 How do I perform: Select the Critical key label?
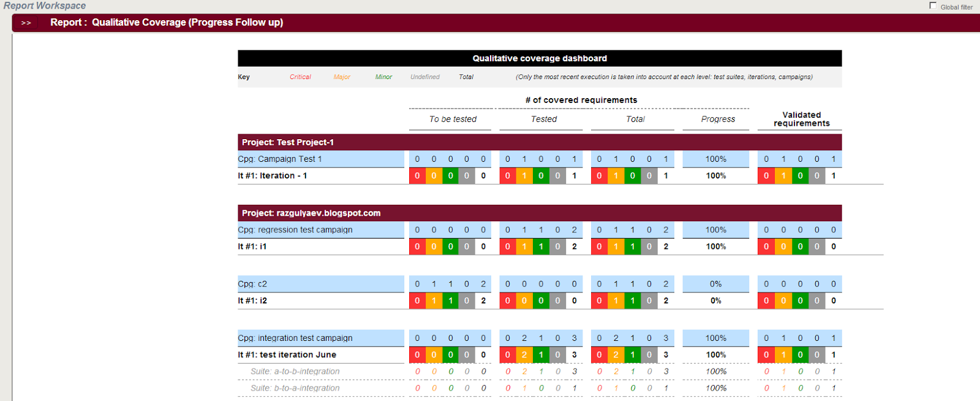pyautogui.click(x=300, y=77)
